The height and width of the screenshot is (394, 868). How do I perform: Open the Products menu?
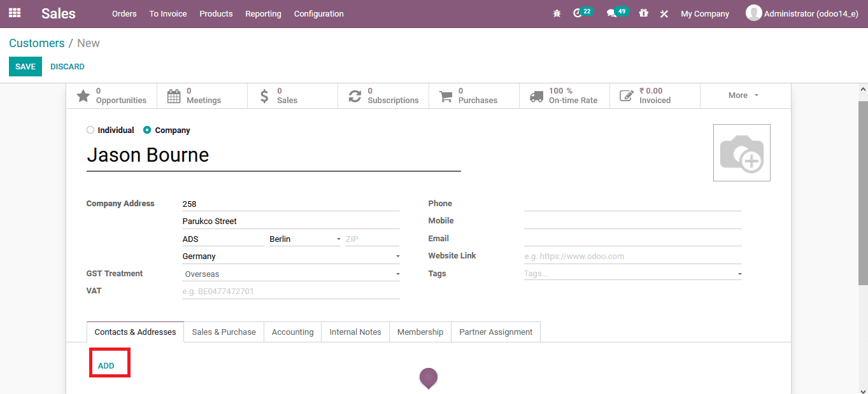[216, 13]
